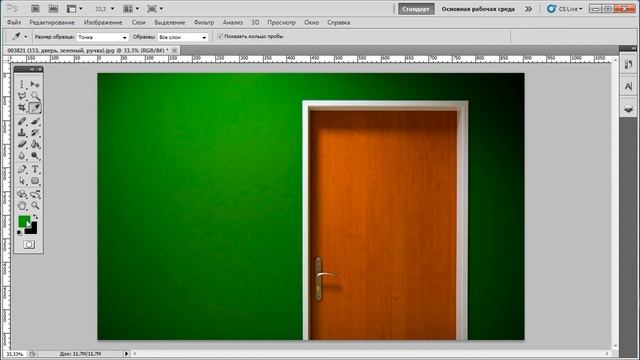Toggle Quick Mask mode
This screenshot has height=360, width=640.
29,244
